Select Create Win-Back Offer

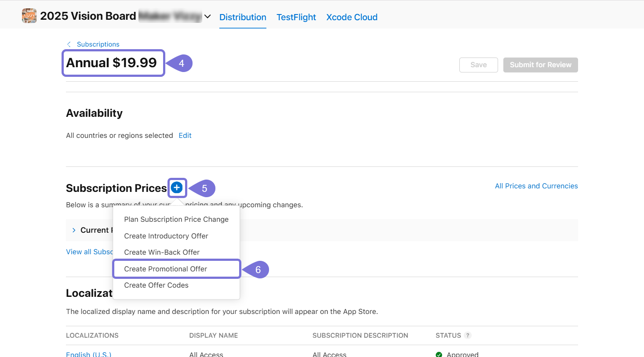pyautogui.click(x=162, y=252)
